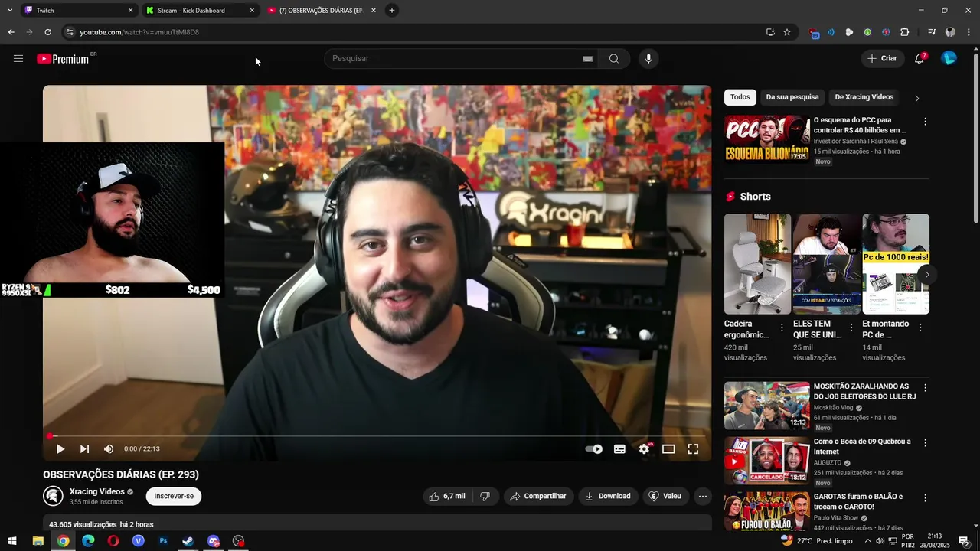Open options for Boca de 09 video
The height and width of the screenshot is (551, 980).
point(925,443)
